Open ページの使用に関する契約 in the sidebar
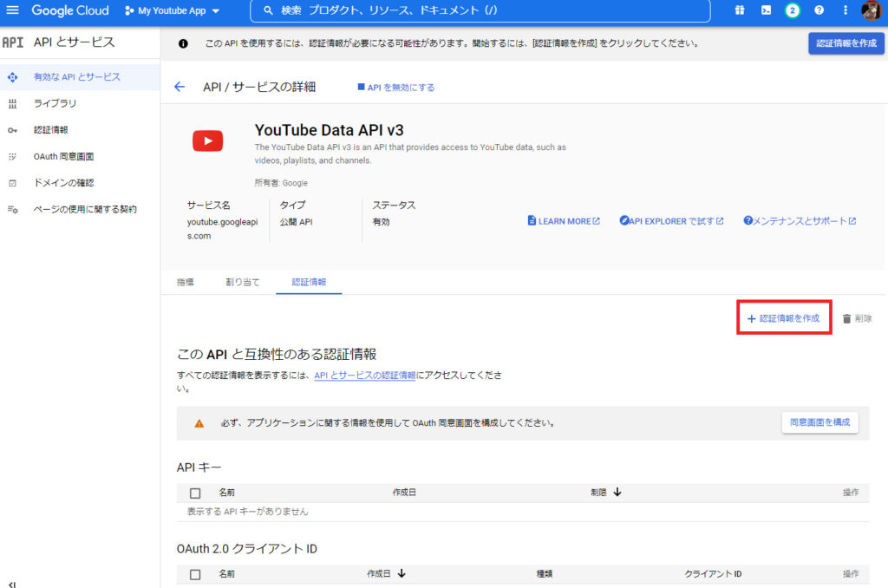Screen dimensions: 888x588 coord(85,209)
